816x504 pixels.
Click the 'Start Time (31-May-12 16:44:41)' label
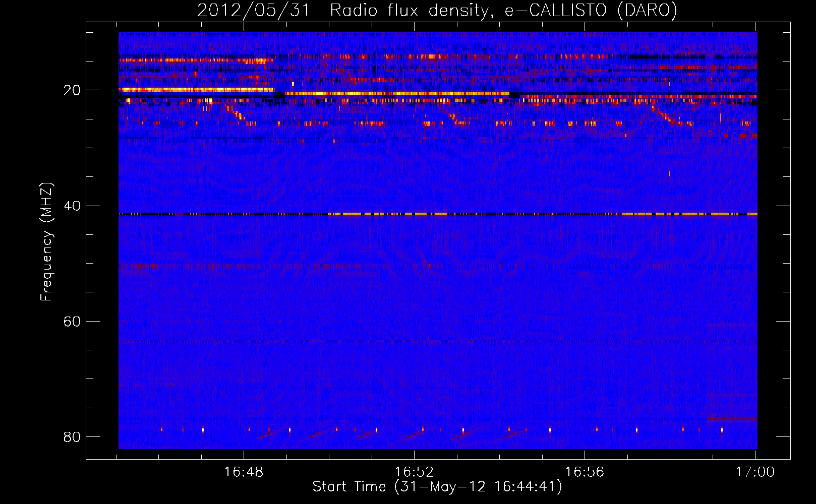(437, 487)
